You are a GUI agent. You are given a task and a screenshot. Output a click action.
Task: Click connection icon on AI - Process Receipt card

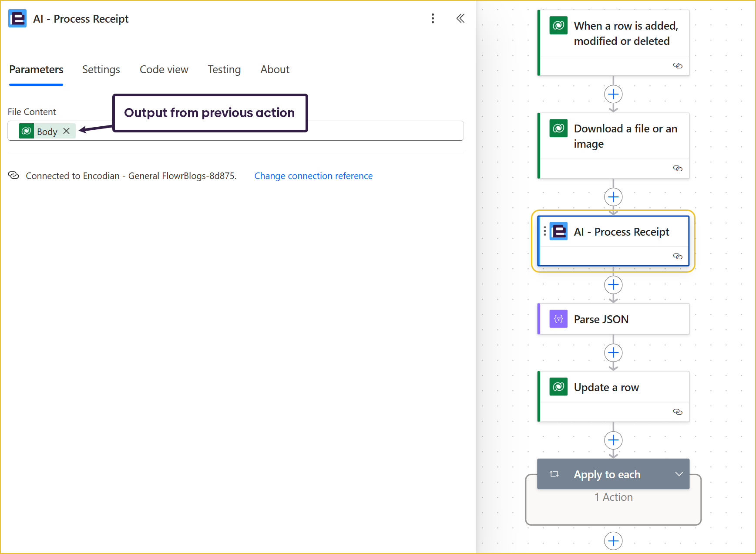click(678, 256)
